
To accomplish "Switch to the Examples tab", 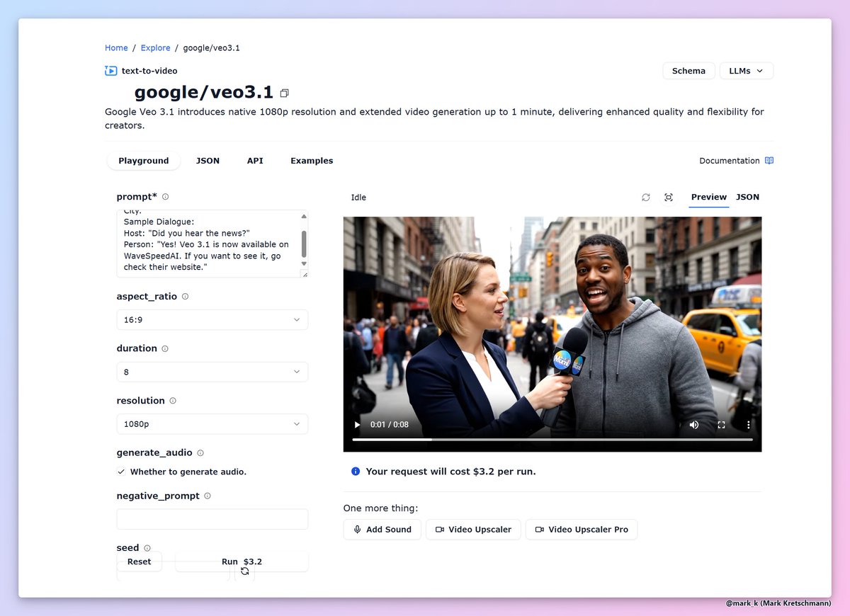I will coord(312,161).
